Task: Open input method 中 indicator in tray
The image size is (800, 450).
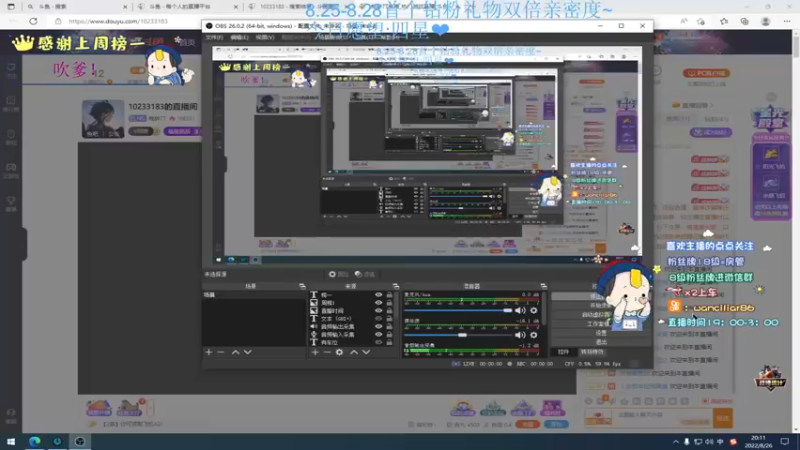Action: tap(720, 442)
